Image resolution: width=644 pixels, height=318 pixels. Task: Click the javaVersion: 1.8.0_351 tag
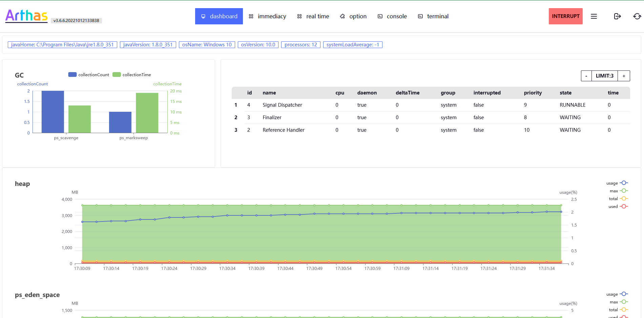tap(148, 45)
